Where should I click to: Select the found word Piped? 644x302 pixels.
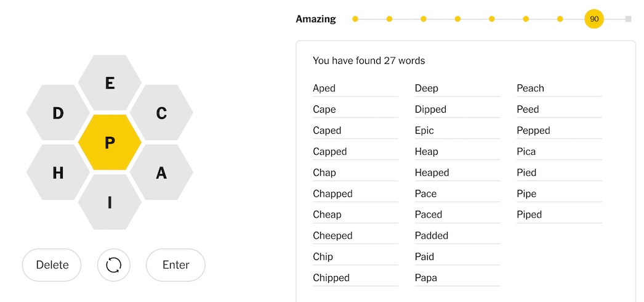coord(529,214)
